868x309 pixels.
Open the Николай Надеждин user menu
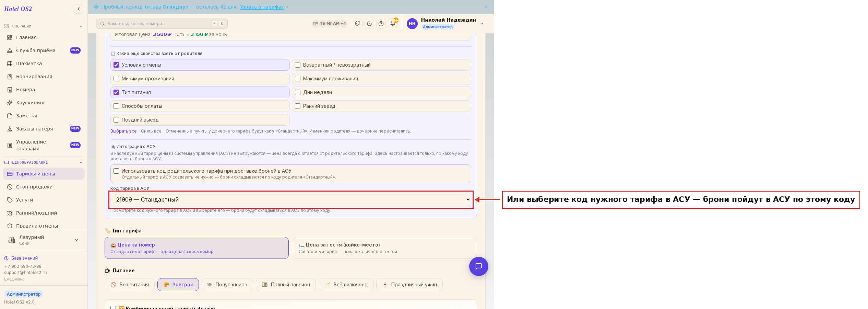445,23
